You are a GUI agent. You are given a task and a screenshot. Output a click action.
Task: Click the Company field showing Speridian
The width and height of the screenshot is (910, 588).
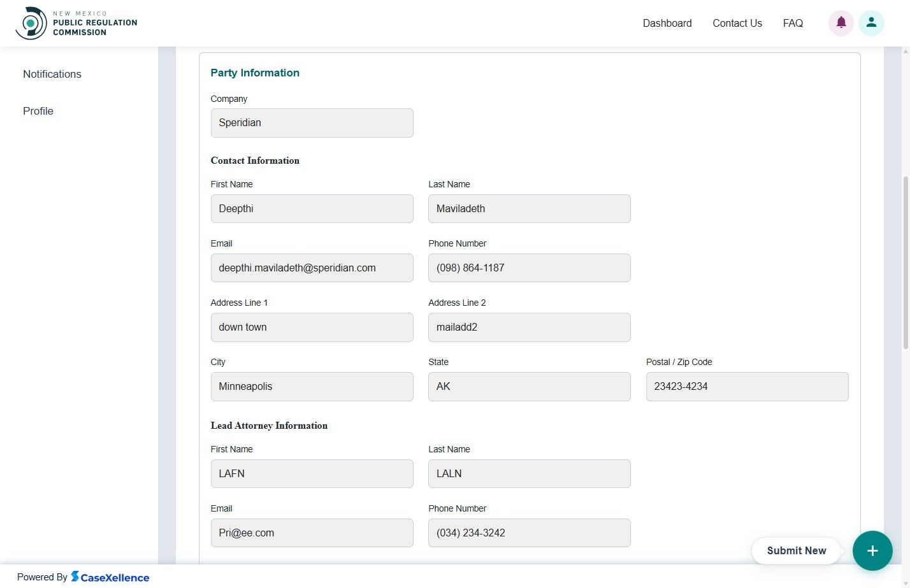point(312,122)
